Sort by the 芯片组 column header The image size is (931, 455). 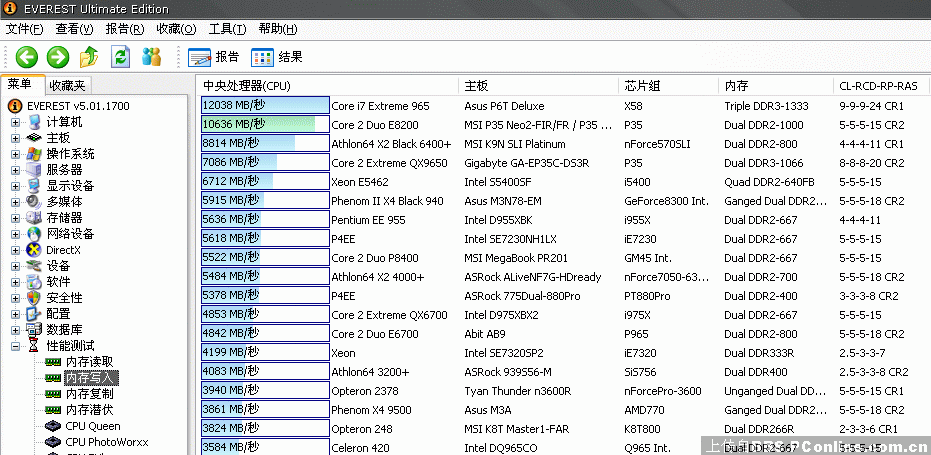(x=669, y=86)
